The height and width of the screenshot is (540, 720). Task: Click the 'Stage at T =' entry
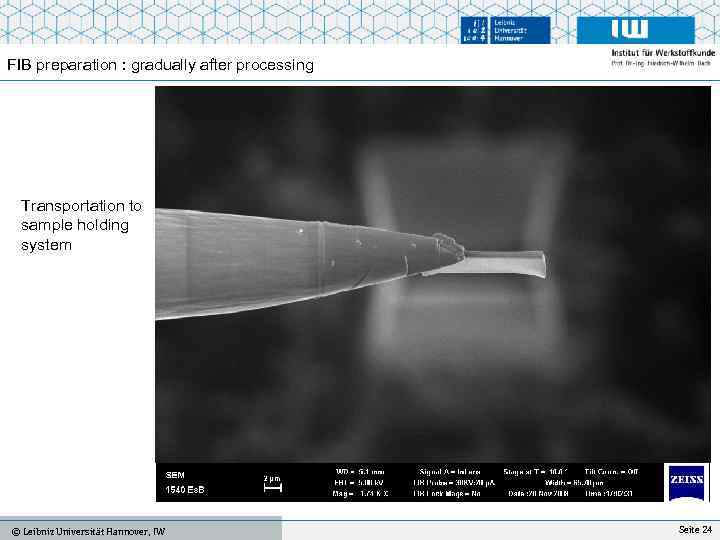(x=535, y=472)
